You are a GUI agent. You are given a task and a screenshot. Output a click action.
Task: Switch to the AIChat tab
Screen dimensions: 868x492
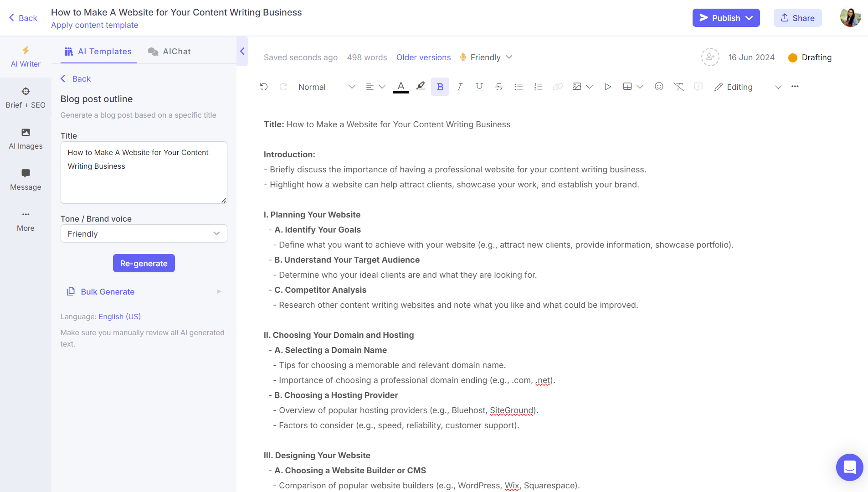[x=169, y=51]
